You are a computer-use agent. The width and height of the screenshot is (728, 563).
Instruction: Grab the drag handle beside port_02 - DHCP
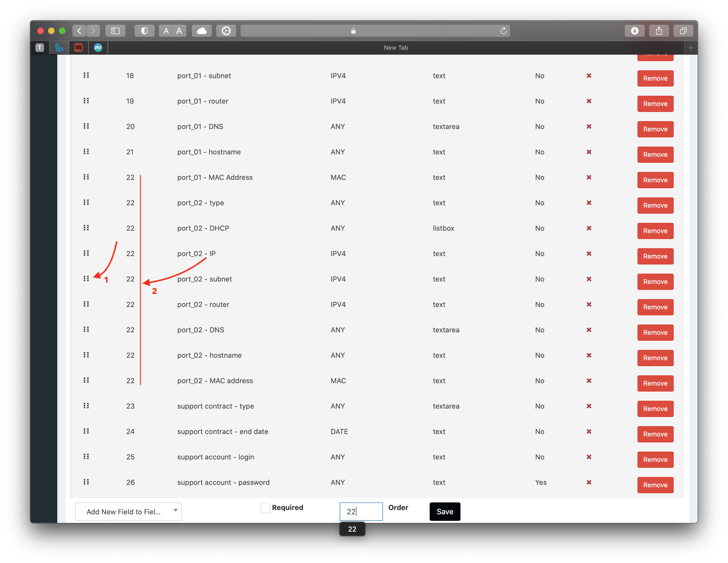click(x=86, y=228)
